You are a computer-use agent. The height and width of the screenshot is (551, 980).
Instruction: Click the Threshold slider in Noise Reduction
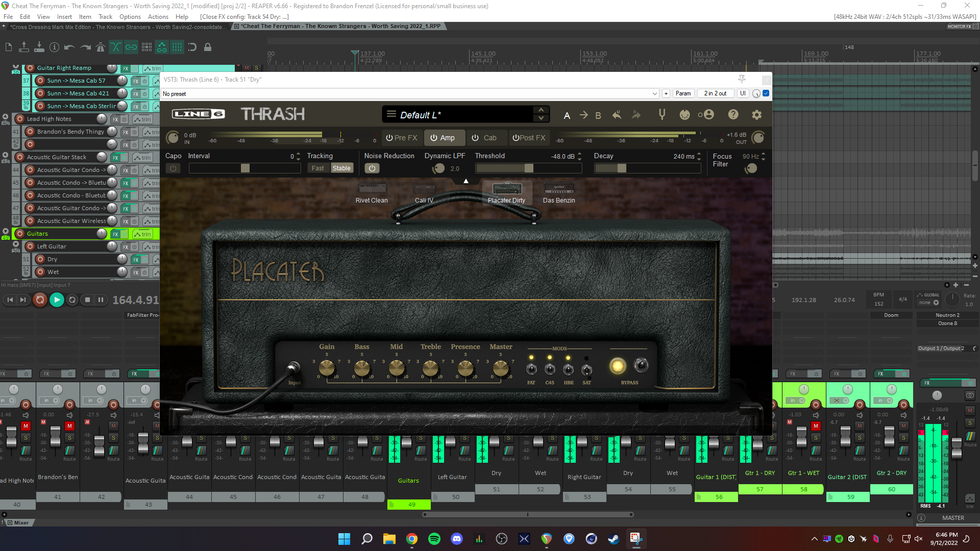pyautogui.click(x=529, y=168)
